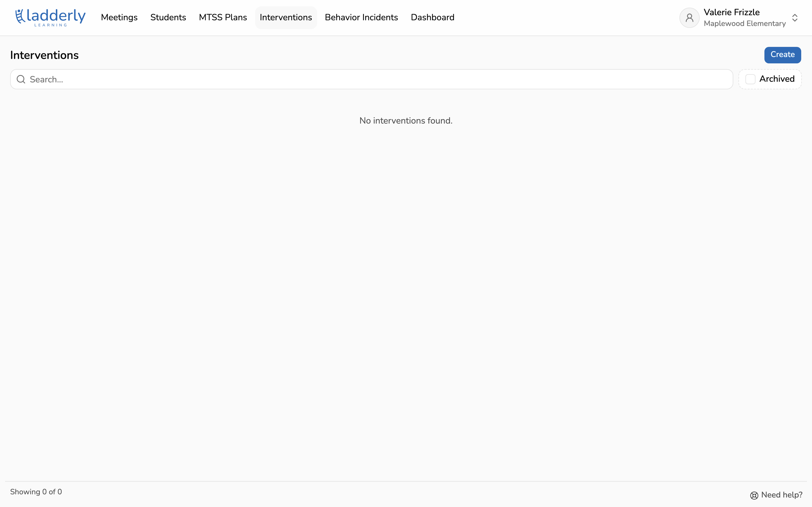Image resolution: width=812 pixels, height=507 pixels.
Task: Click the Showing 0 of 0 counter
Action: (36, 492)
